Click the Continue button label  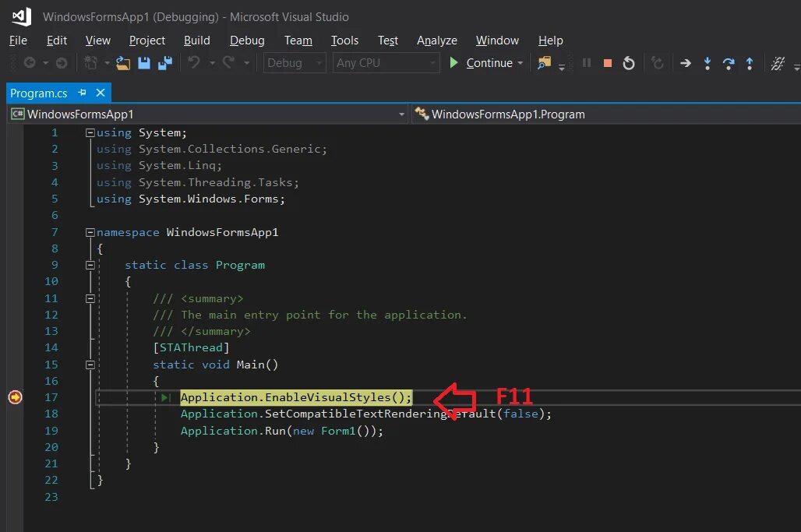point(489,63)
